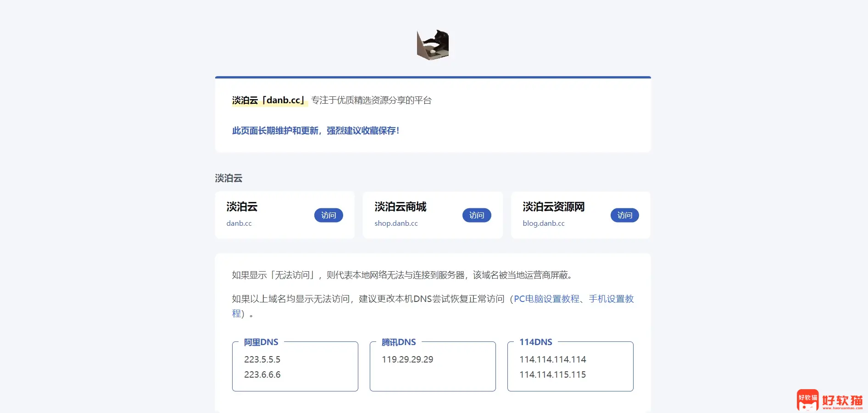Visit the 淡泊云资源网 blog button
The image size is (868, 413).
624,215
